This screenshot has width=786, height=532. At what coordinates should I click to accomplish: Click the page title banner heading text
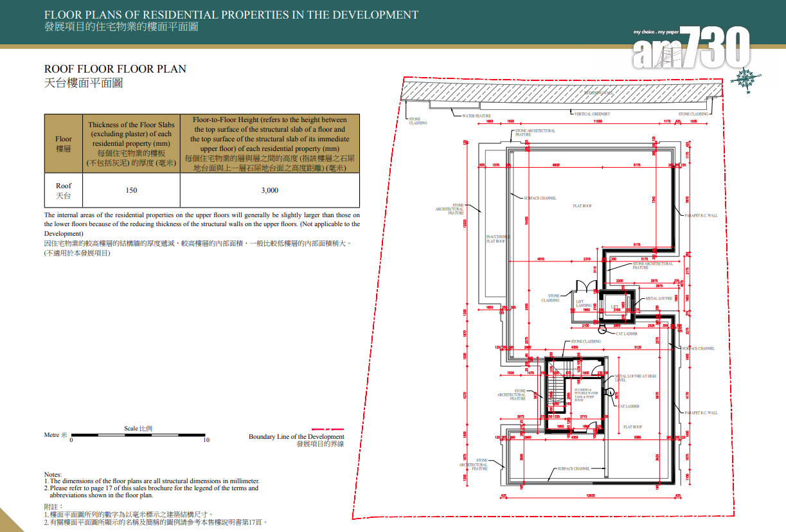pos(231,15)
